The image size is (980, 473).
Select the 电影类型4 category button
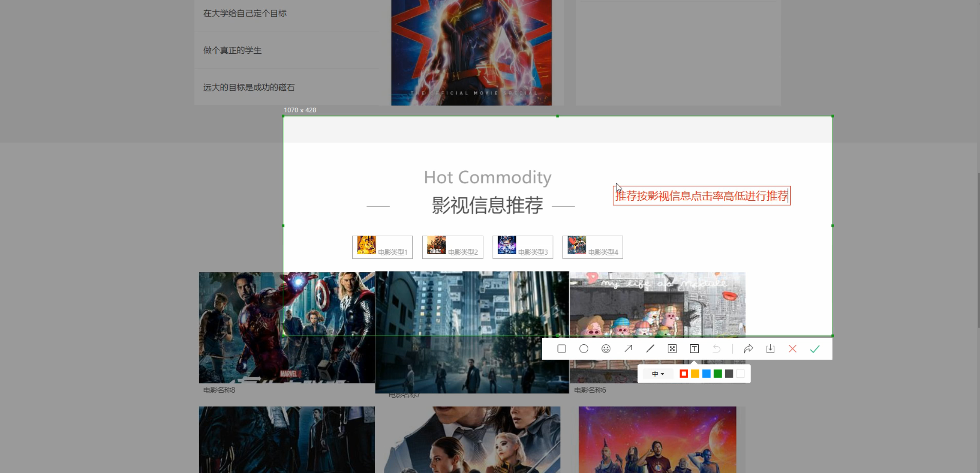click(593, 247)
